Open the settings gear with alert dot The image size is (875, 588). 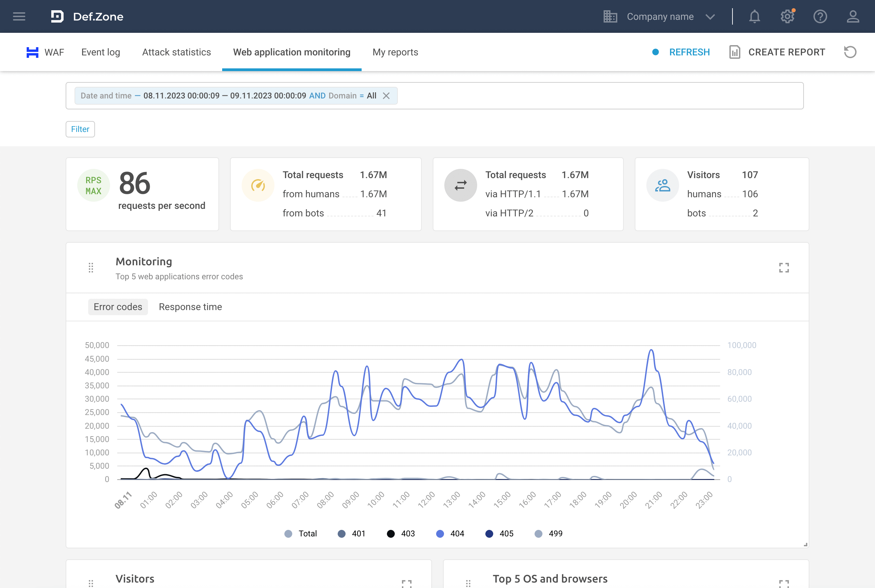[x=787, y=16]
